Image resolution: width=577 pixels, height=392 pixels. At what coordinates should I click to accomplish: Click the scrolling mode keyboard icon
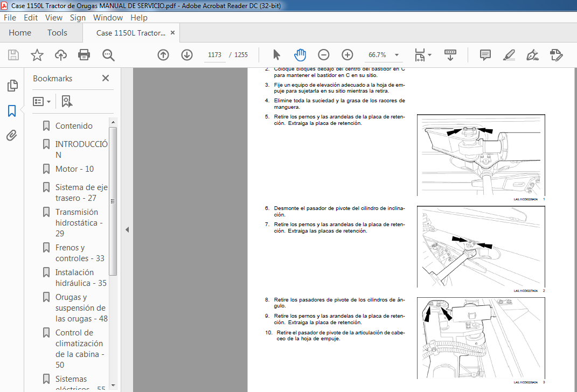[450, 55]
